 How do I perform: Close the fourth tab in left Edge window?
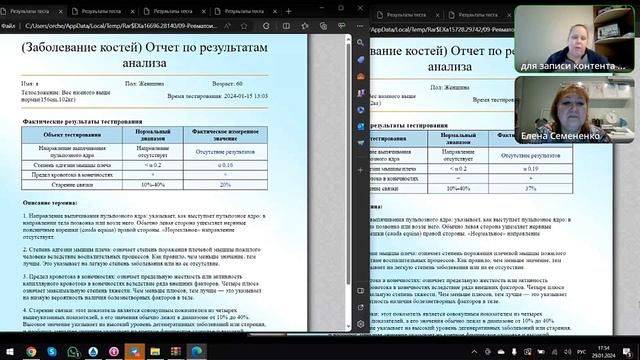tap(275, 11)
